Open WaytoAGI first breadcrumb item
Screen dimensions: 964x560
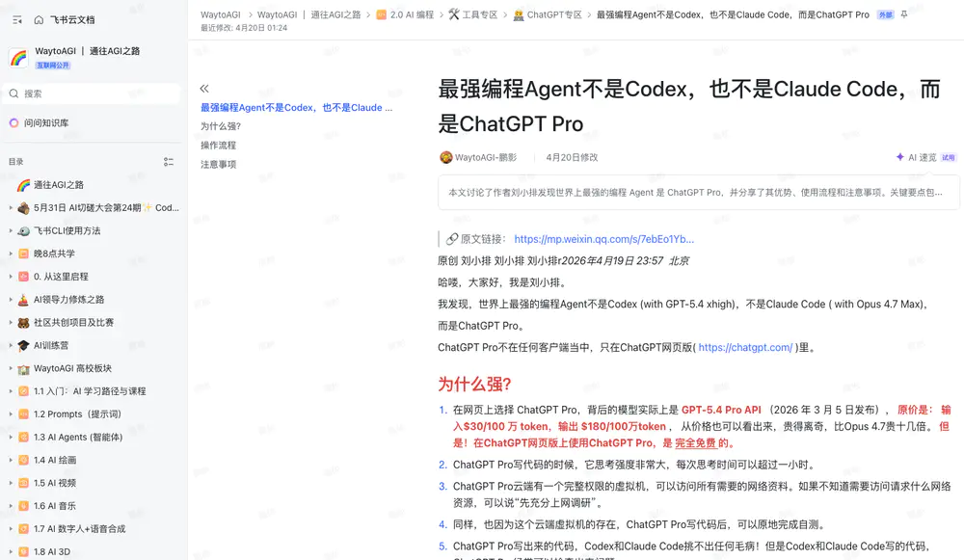[220, 14]
